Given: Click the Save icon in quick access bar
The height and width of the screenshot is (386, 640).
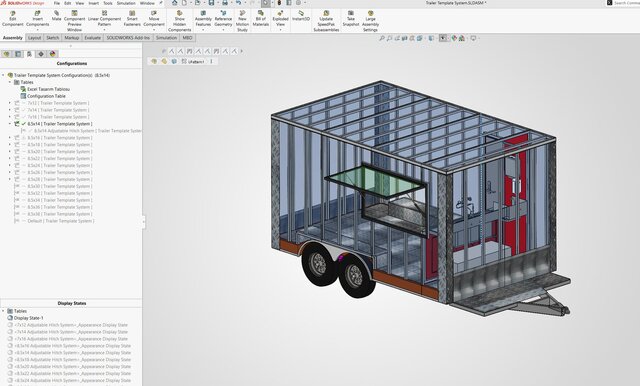Looking at the screenshot, I should point(211,3).
